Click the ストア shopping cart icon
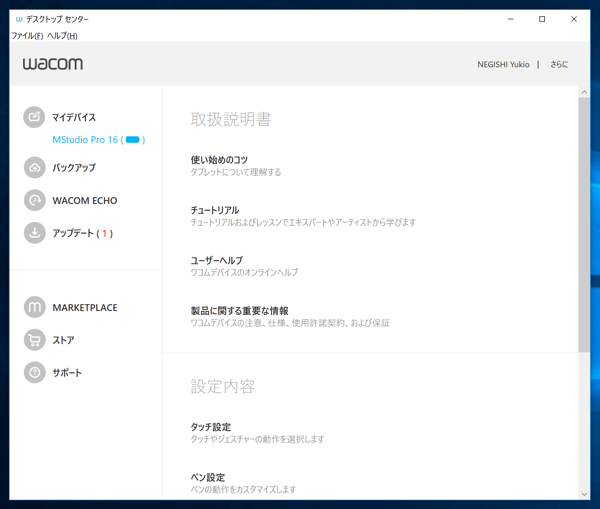The height and width of the screenshot is (509, 600). click(34, 340)
